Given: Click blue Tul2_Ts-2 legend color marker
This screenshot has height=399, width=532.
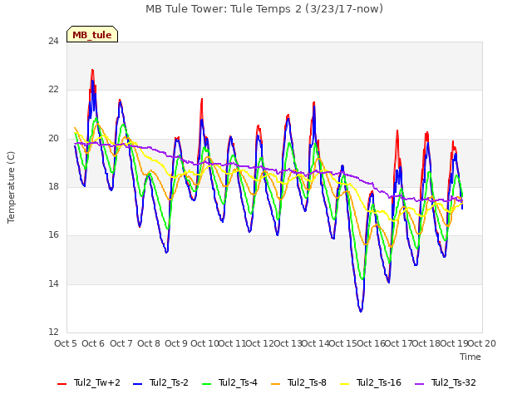Looking at the screenshot, I should (137, 384).
